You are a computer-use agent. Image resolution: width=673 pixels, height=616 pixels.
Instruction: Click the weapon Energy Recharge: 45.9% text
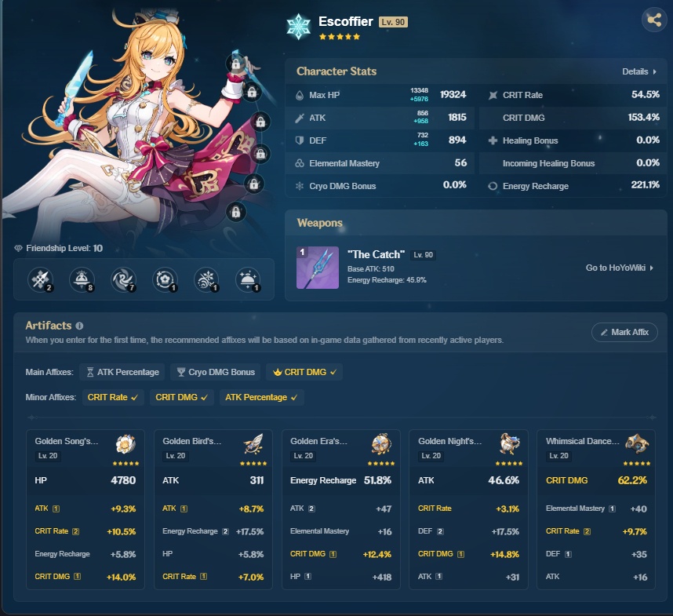(x=387, y=280)
